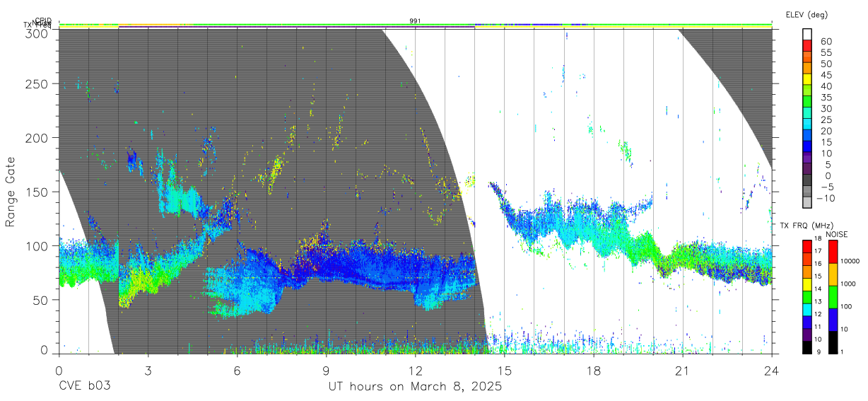Click the 15 tick on the UT hours axis
The width and height of the screenshot is (868, 401).
(504, 370)
